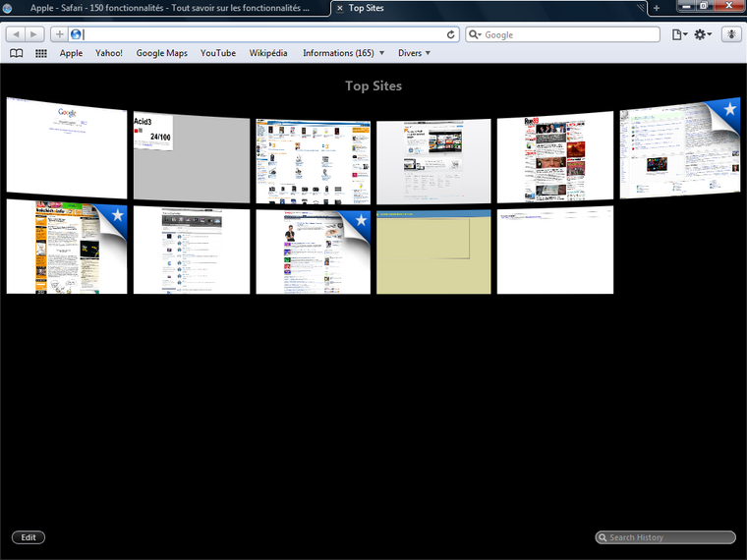
Task: Open the Yahoo! bookmark
Action: pos(109,53)
